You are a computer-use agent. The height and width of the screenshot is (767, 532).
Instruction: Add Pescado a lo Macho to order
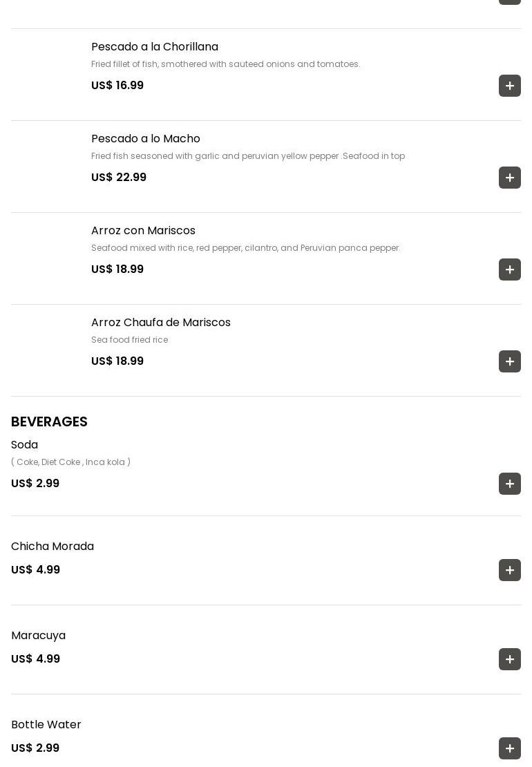click(510, 178)
